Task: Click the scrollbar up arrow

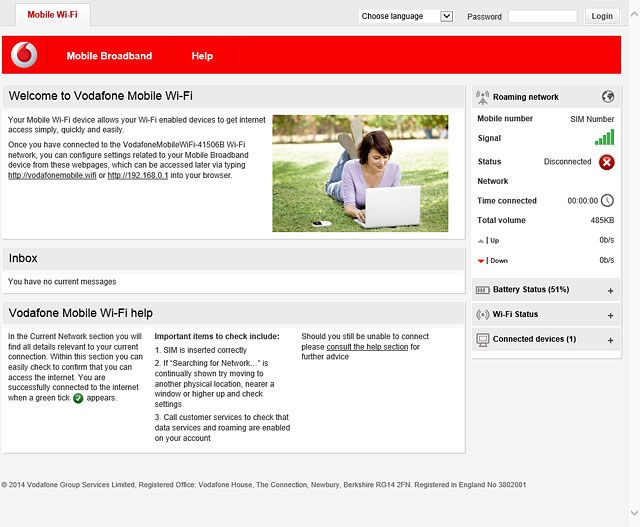Action: pyautogui.click(x=634, y=15)
